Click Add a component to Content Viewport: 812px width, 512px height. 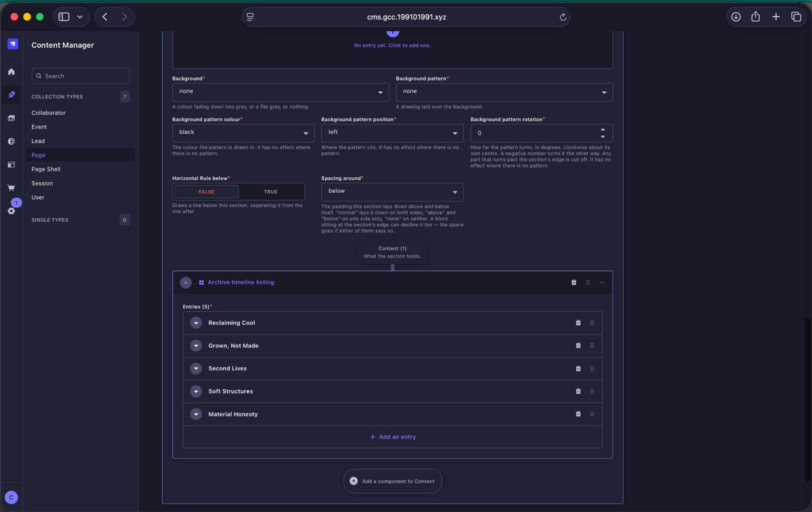(392, 481)
